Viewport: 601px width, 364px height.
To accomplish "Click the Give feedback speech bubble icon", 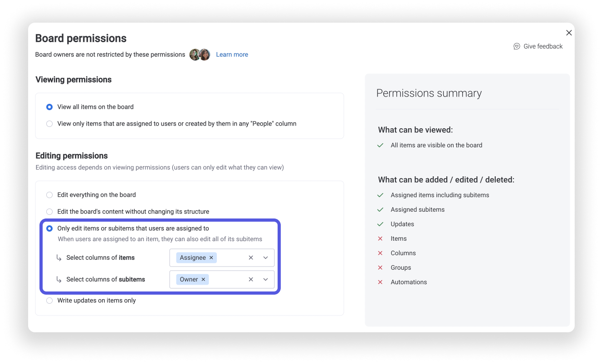I will coord(516,46).
